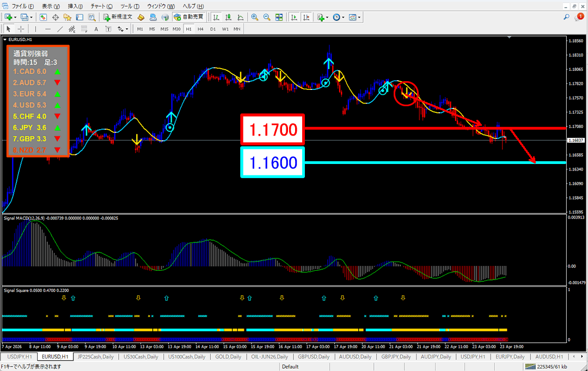Open the チャート(C) menu
Viewport: 588px width, 371px height.
(102, 5)
